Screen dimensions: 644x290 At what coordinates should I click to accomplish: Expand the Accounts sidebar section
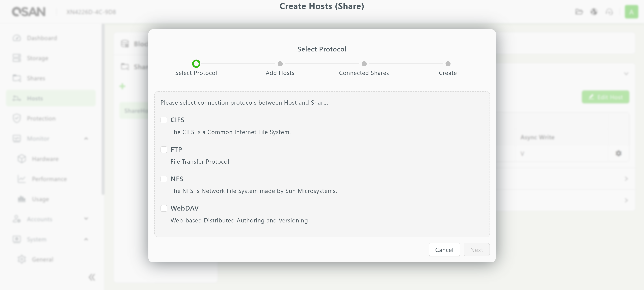[x=86, y=219]
